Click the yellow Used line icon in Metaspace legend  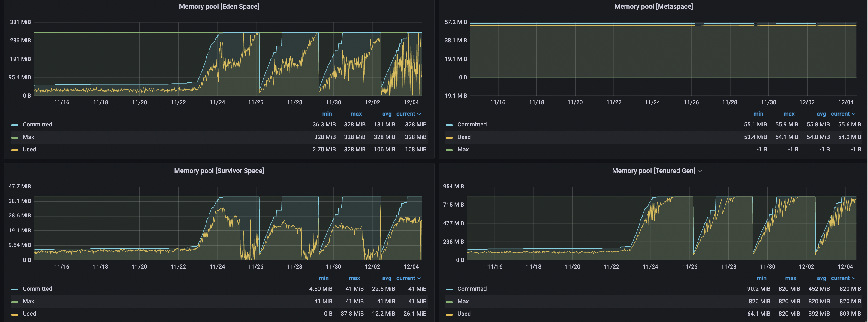[449, 137]
